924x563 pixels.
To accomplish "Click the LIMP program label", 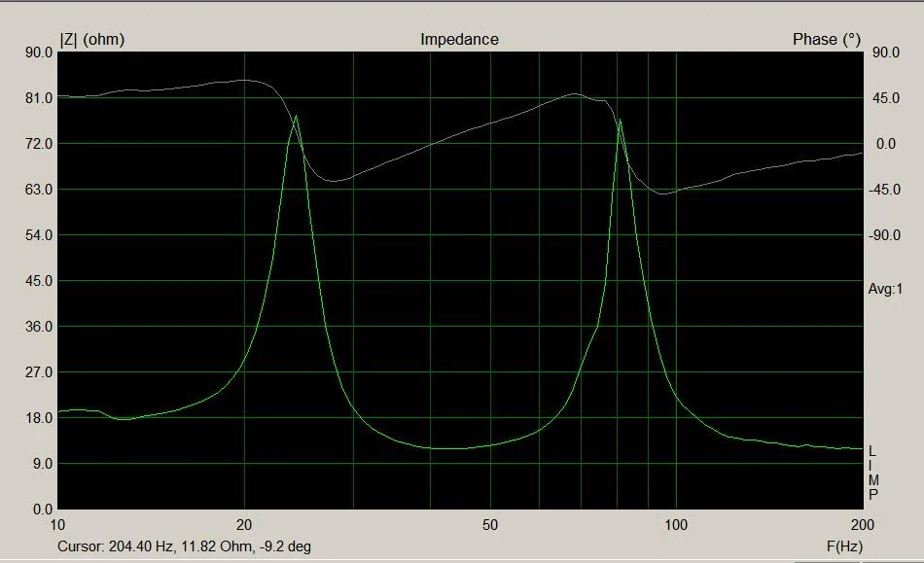I will click(x=872, y=472).
